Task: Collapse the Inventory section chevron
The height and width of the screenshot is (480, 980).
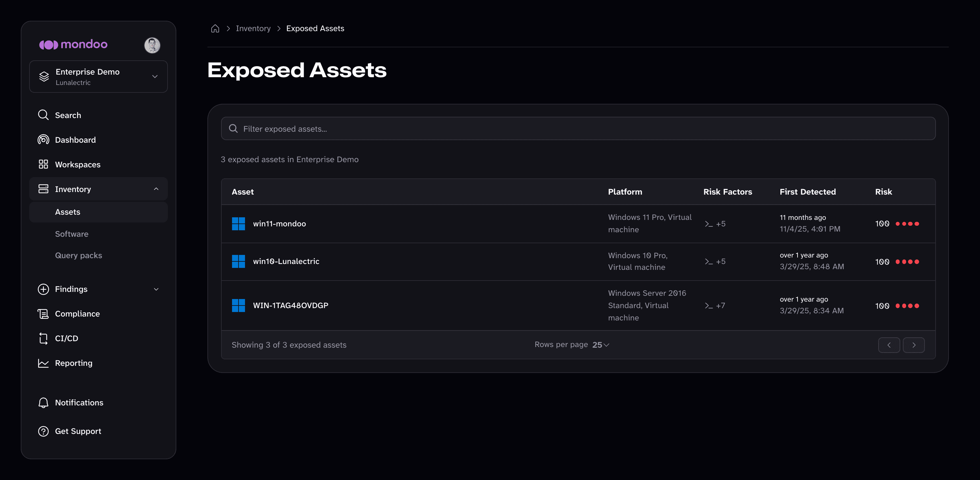Action: pos(156,189)
